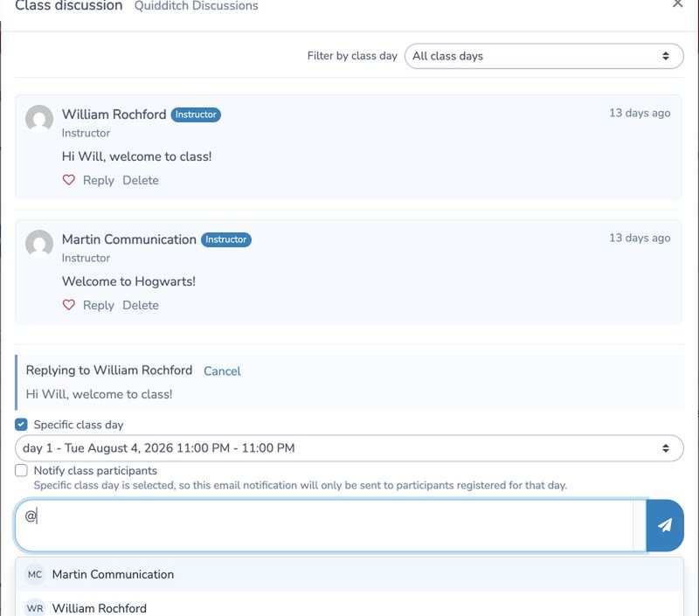699x616 pixels.
Task: Click the Welcome to Hogwarts! message text
Action: click(128, 281)
